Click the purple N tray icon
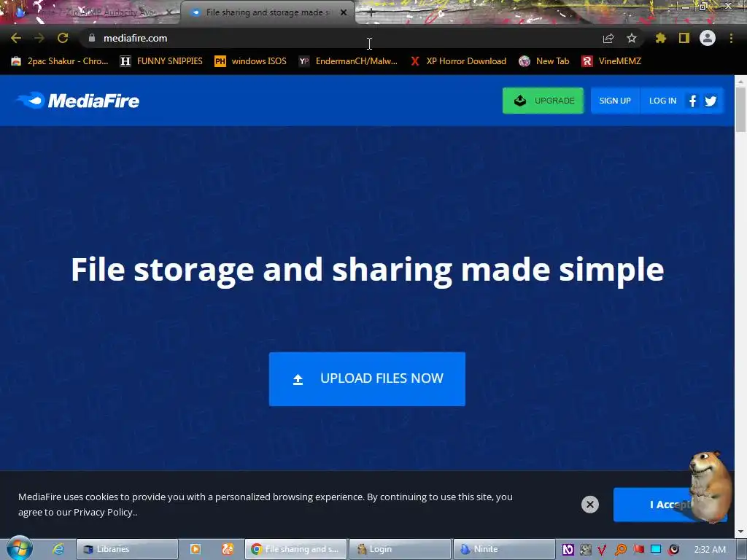 (568, 550)
